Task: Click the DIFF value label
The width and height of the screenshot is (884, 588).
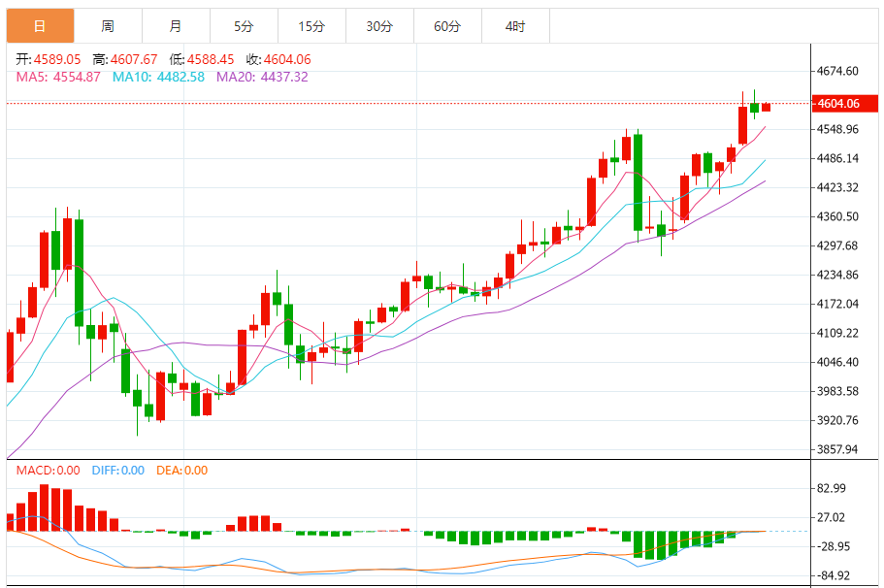Action: (x=117, y=471)
